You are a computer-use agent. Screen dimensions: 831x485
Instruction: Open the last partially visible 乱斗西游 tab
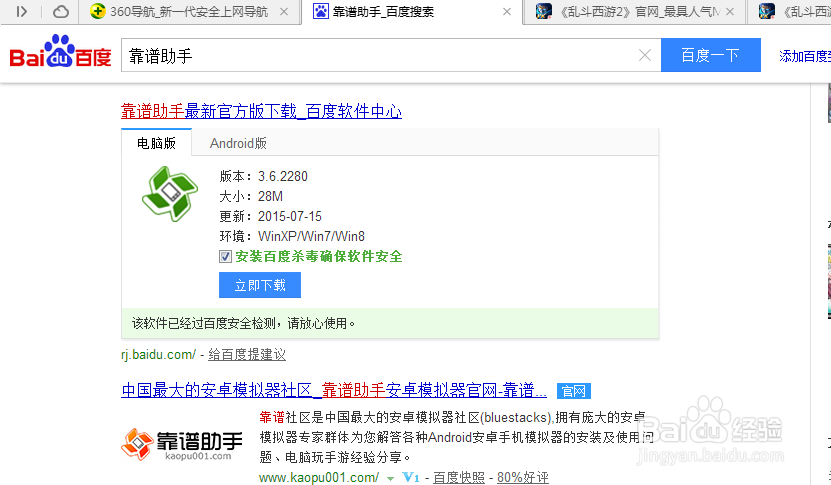coord(790,12)
